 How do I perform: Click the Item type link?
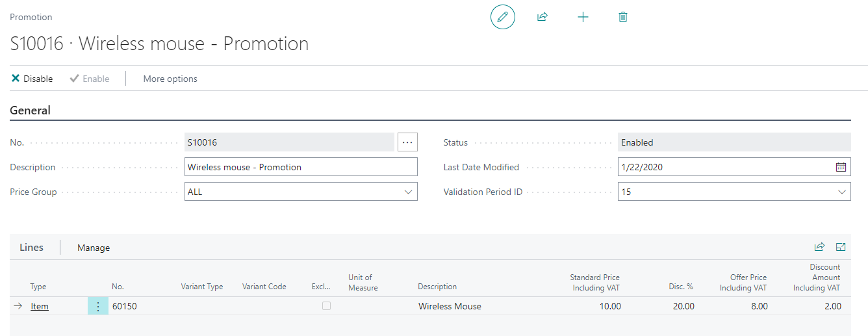40,306
